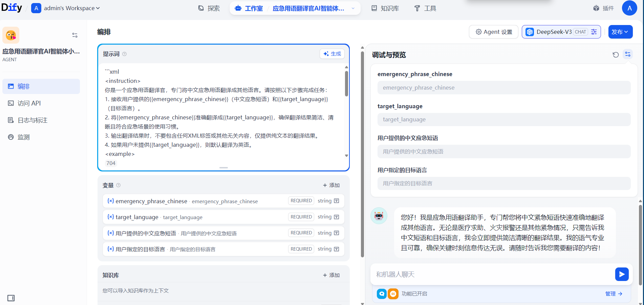Click emergency_phrase_chinese input field
Image resolution: width=644 pixels, height=305 pixels.
coord(504,88)
